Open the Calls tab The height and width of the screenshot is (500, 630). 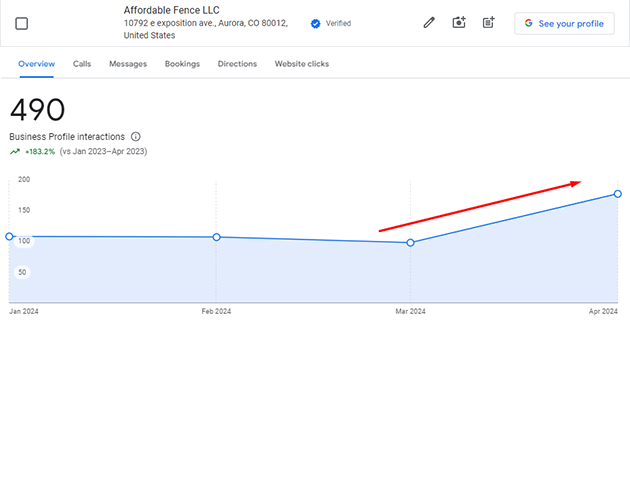pyautogui.click(x=82, y=64)
